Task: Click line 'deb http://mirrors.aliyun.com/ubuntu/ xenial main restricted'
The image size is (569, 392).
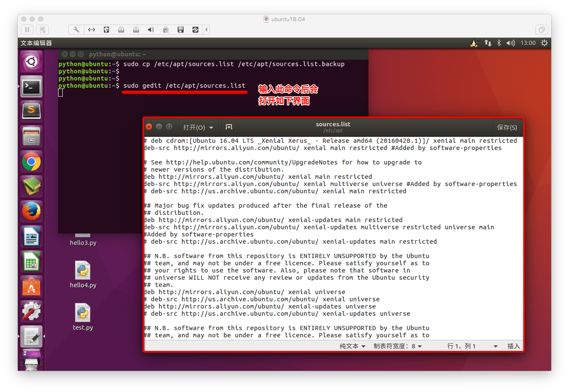Action: [x=258, y=177]
